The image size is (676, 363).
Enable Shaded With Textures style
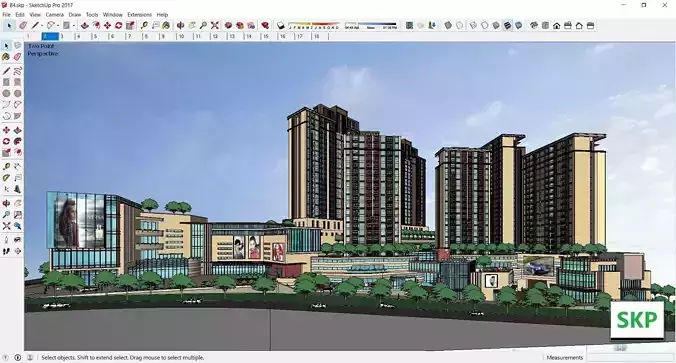coord(507,25)
